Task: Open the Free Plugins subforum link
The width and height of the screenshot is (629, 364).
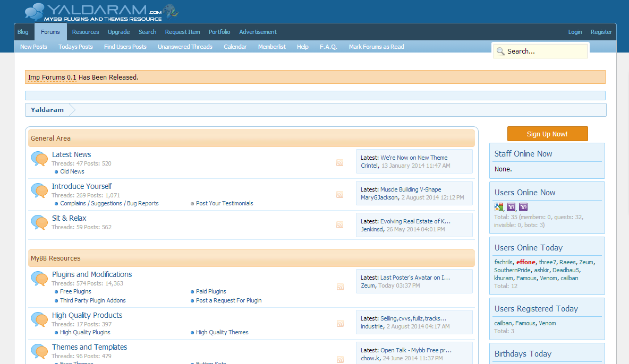Action: pos(75,291)
